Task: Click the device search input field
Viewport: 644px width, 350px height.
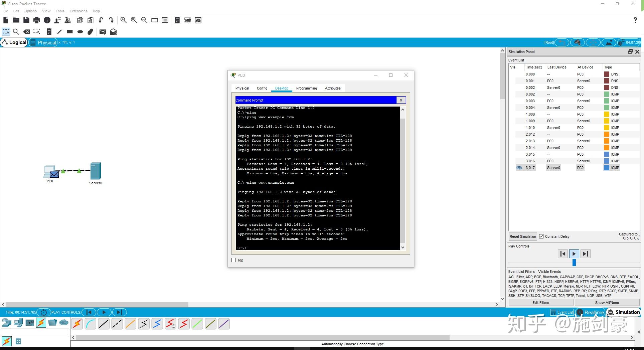Action: pos(35,332)
